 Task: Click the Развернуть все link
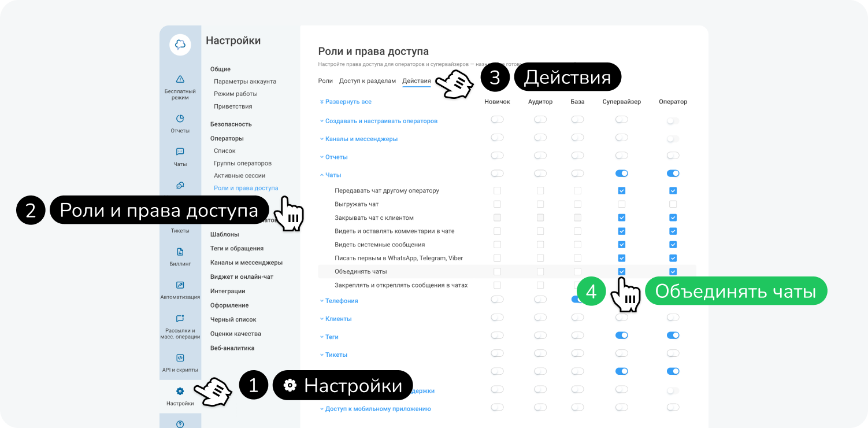click(x=348, y=102)
